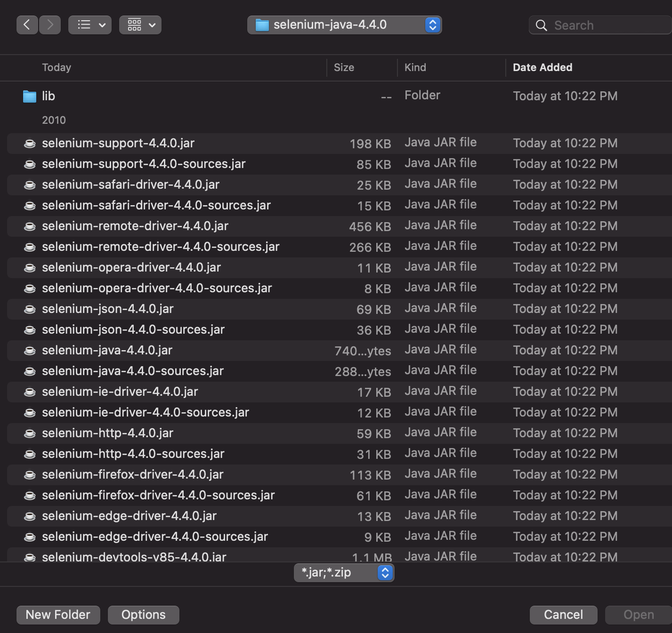The image size is (672, 633).
Task: Click the jar icon of selenium-safari-driver-4.4.0.jar
Action: (30, 185)
